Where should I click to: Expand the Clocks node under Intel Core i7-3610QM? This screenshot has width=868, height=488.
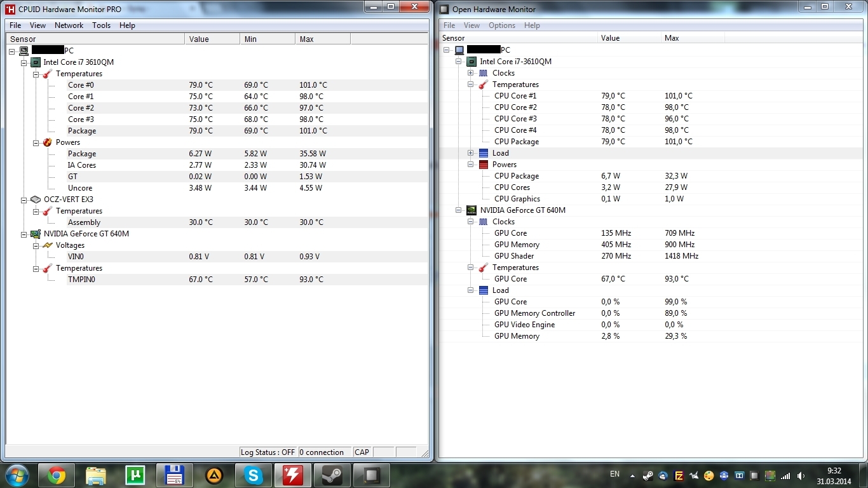click(471, 73)
